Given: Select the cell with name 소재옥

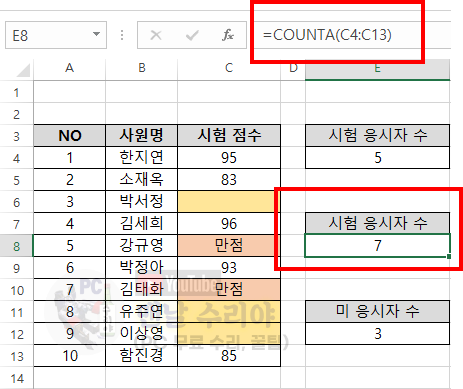Looking at the screenshot, I should coord(142,180).
